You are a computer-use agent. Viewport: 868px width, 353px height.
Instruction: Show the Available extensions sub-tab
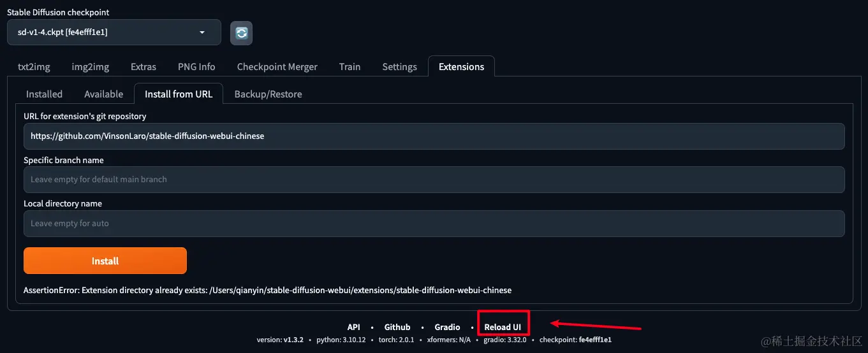[x=103, y=94]
